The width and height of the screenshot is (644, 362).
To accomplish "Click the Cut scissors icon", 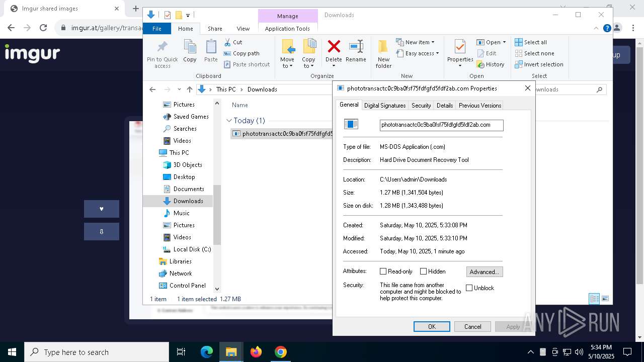I will click(227, 42).
